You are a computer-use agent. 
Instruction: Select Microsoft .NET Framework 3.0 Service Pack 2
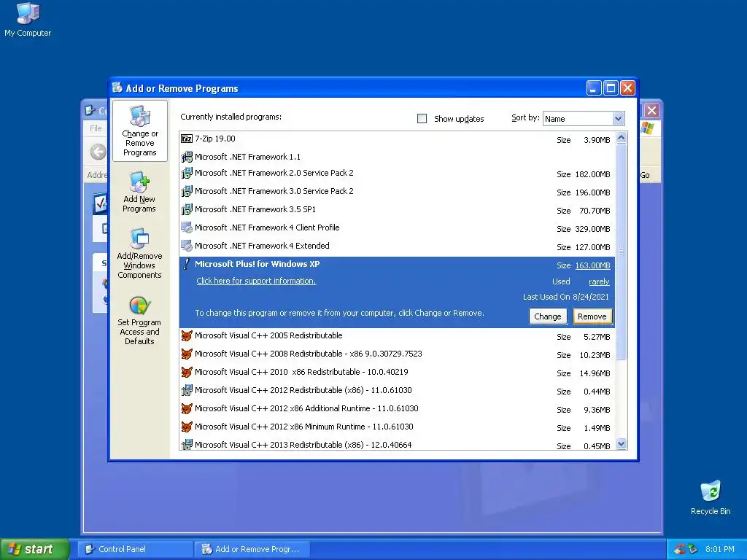(398, 192)
